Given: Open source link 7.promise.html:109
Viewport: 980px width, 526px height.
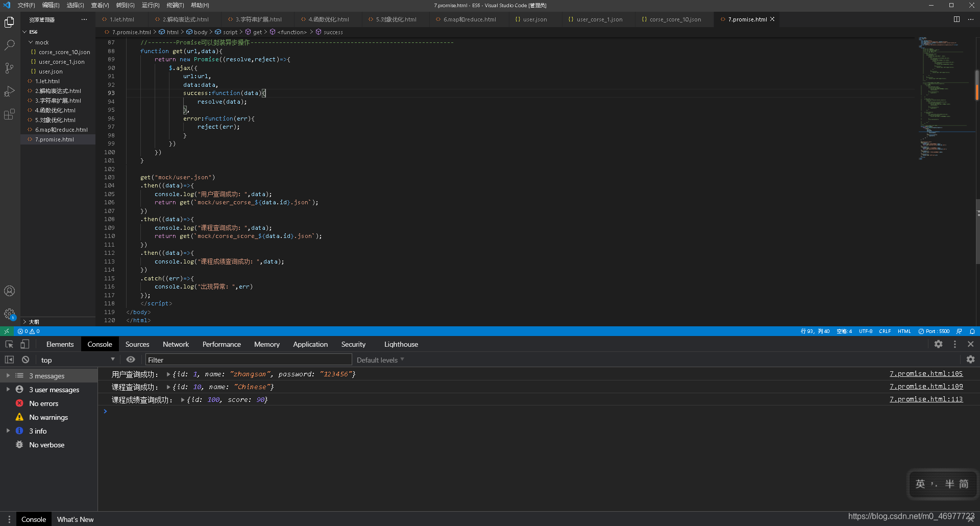Looking at the screenshot, I should pyautogui.click(x=926, y=387).
